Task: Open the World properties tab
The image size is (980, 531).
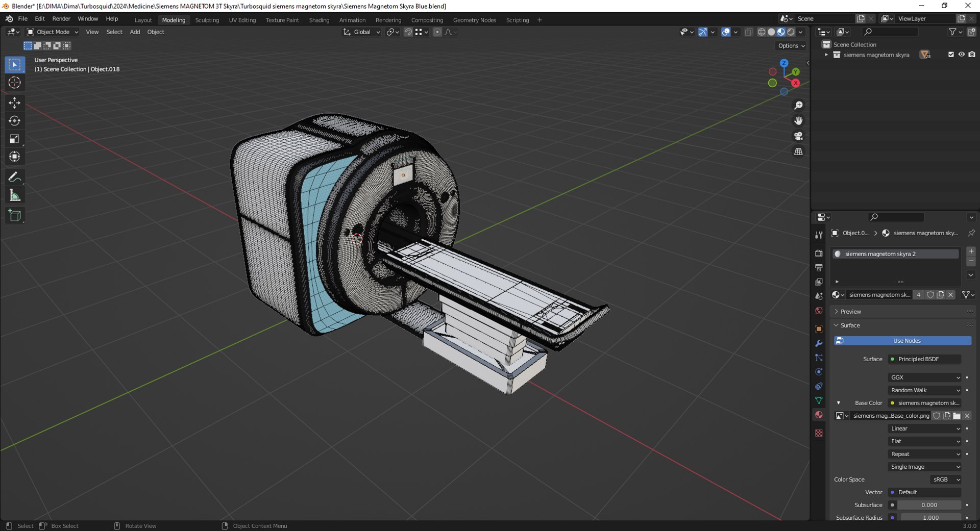Action: click(819, 311)
